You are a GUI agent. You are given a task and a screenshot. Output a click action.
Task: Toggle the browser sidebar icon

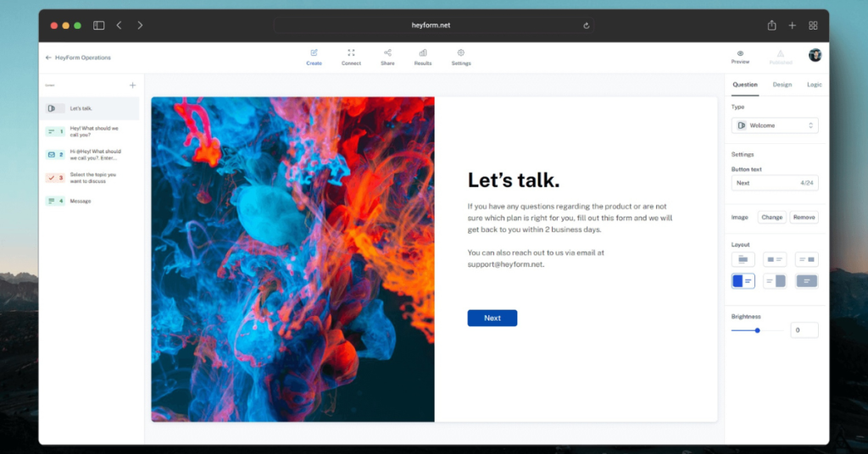point(98,25)
